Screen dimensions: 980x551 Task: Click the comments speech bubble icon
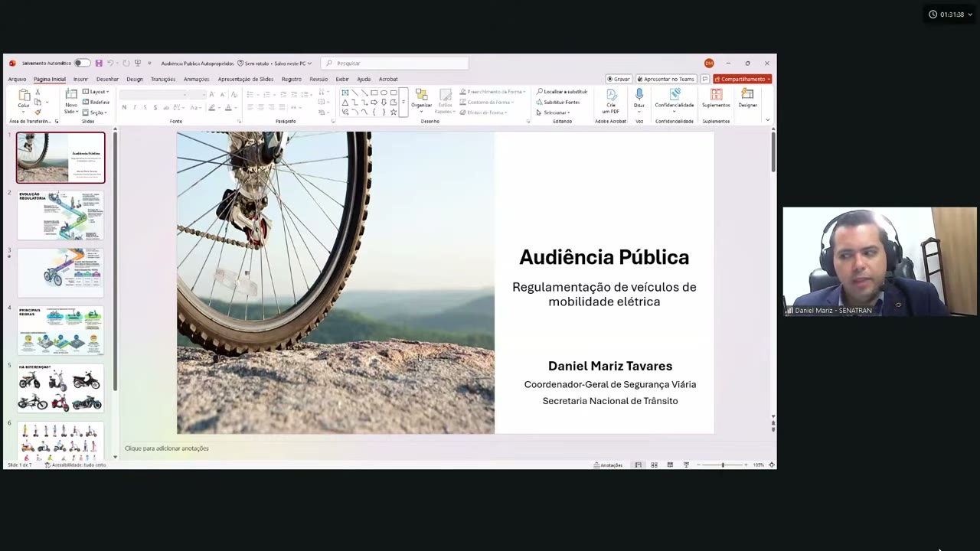tap(705, 79)
